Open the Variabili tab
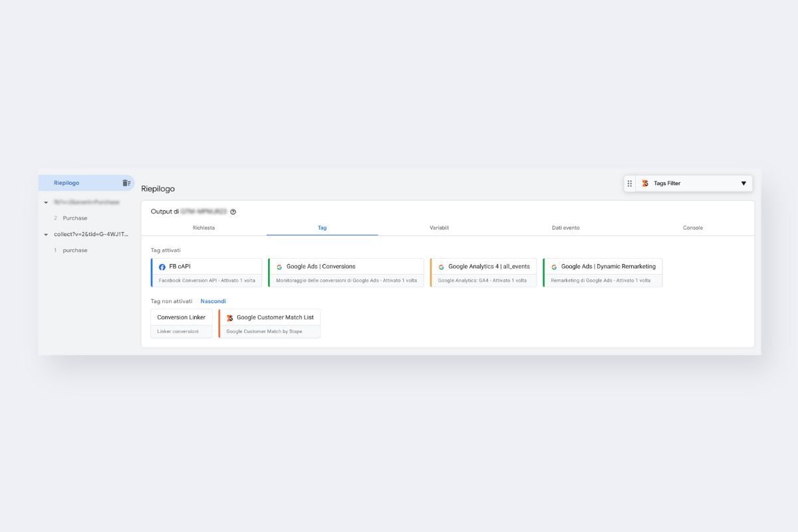798x532 pixels. click(x=439, y=227)
